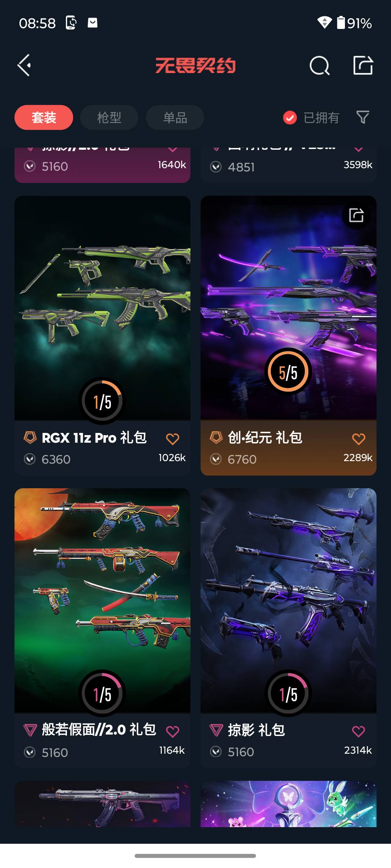Tap the 5/5 progress ring

click(288, 371)
